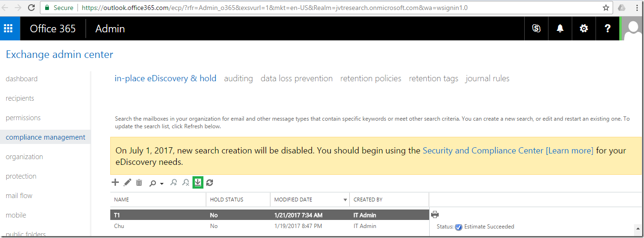Switch to the journal rules tab
The image size is (644, 238).
click(x=487, y=78)
